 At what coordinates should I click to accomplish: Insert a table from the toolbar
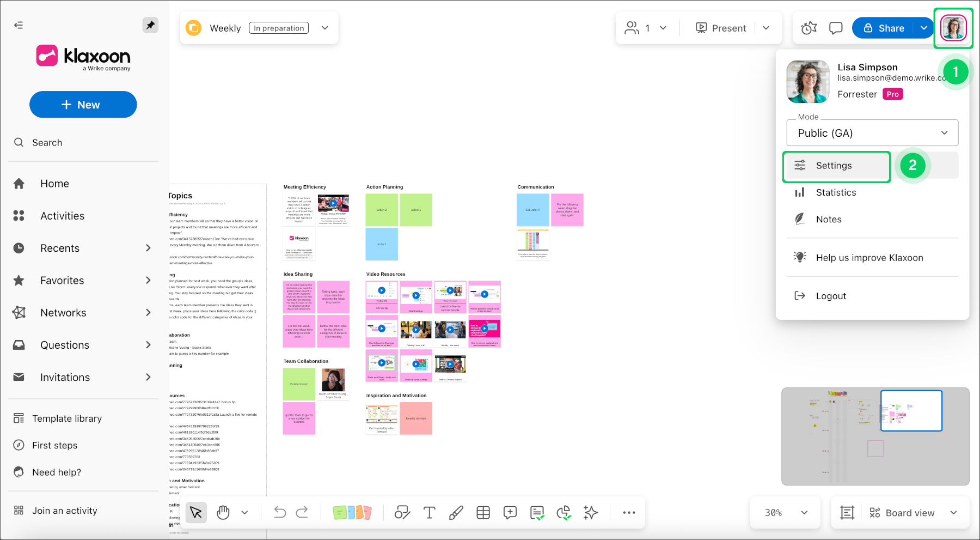[x=483, y=512]
